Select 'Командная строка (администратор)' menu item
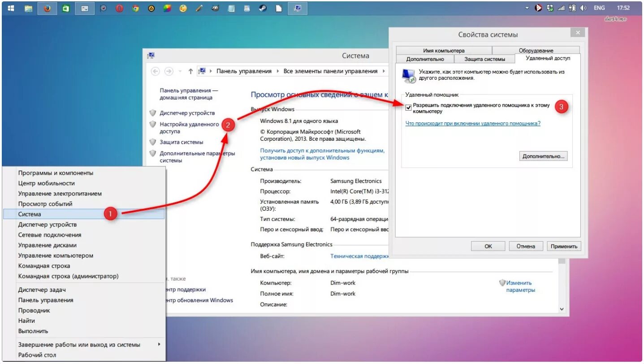 coord(84,276)
